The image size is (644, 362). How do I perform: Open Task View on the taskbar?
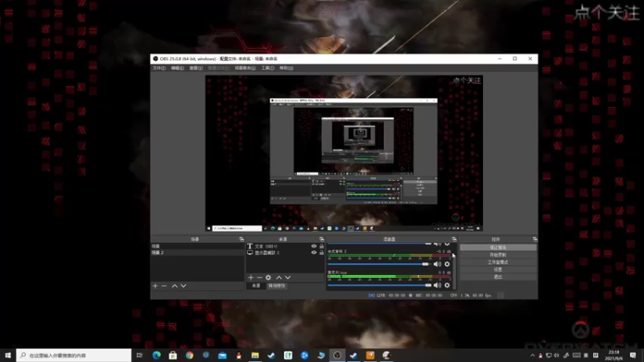click(x=139, y=355)
